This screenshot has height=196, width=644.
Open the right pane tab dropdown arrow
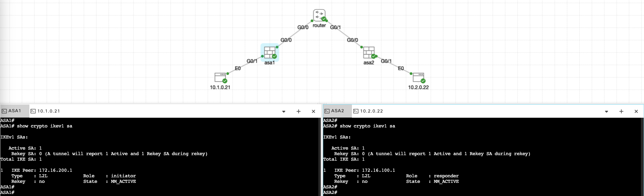[x=606, y=112]
